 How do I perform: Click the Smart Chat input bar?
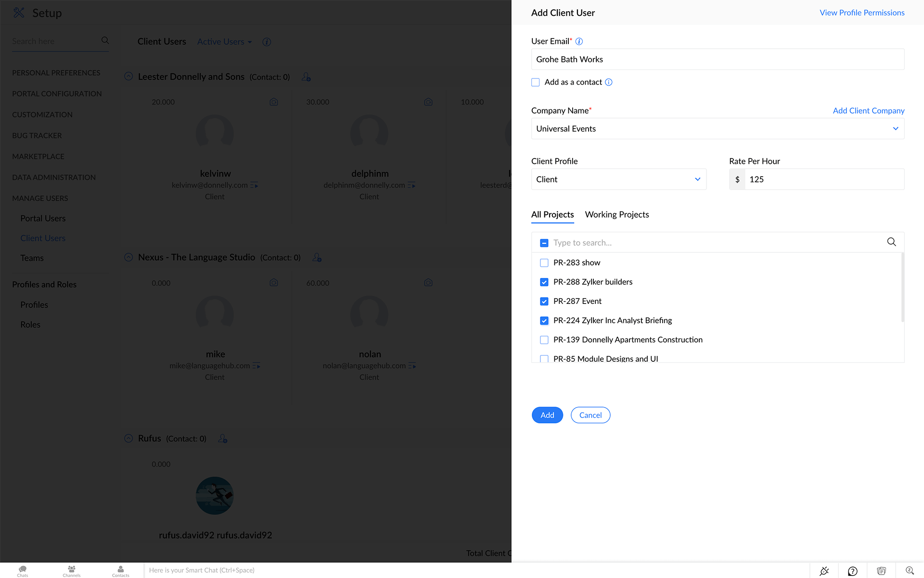476,570
